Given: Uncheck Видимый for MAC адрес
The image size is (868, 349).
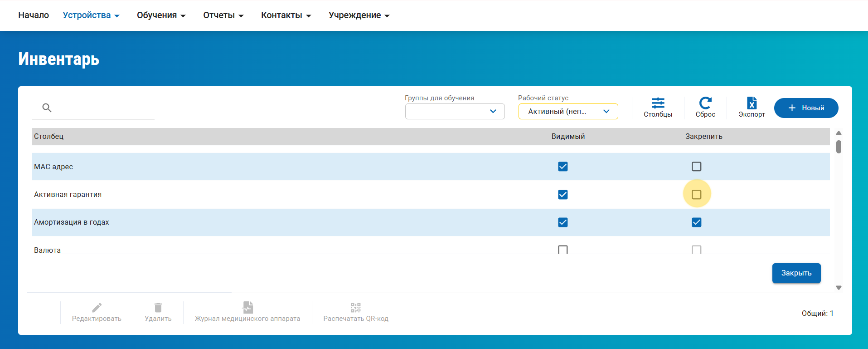Looking at the screenshot, I should pyautogui.click(x=563, y=167).
